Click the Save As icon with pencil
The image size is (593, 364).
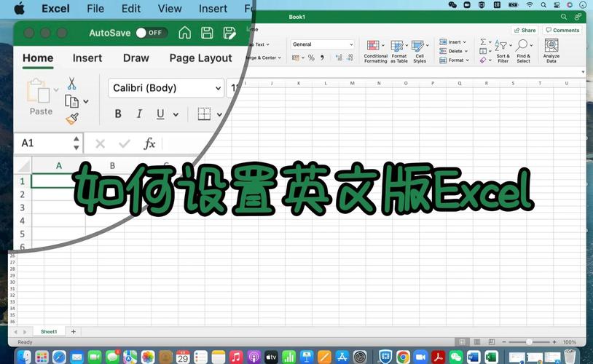click(229, 33)
